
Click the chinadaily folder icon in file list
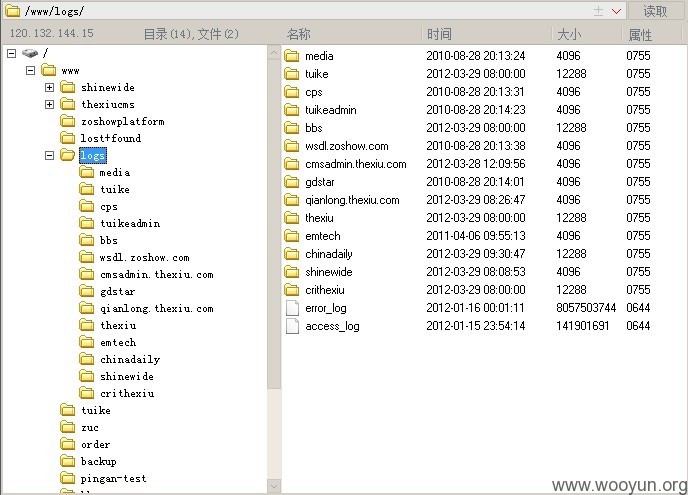tap(291, 254)
